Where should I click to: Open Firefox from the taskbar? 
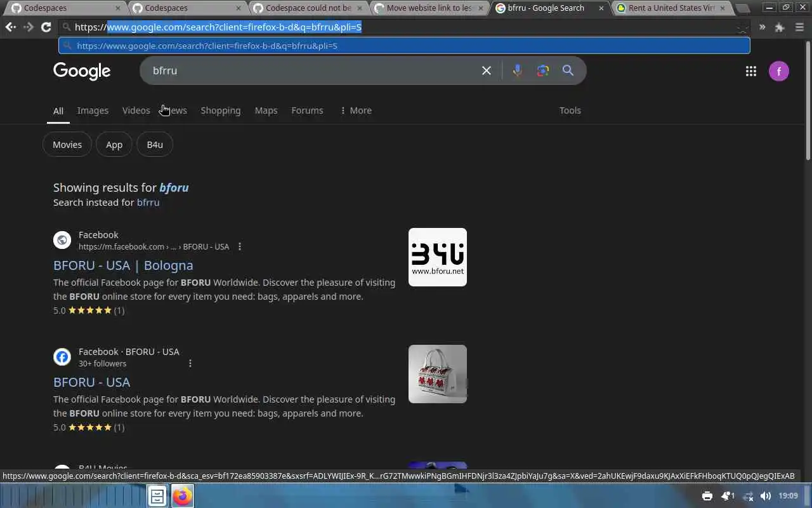click(183, 496)
